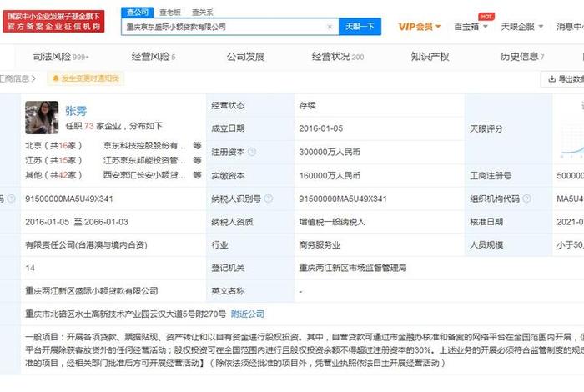Screen dimensions: 584x392
Task: Switch to the 查老板 search tab
Action: pos(170,13)
